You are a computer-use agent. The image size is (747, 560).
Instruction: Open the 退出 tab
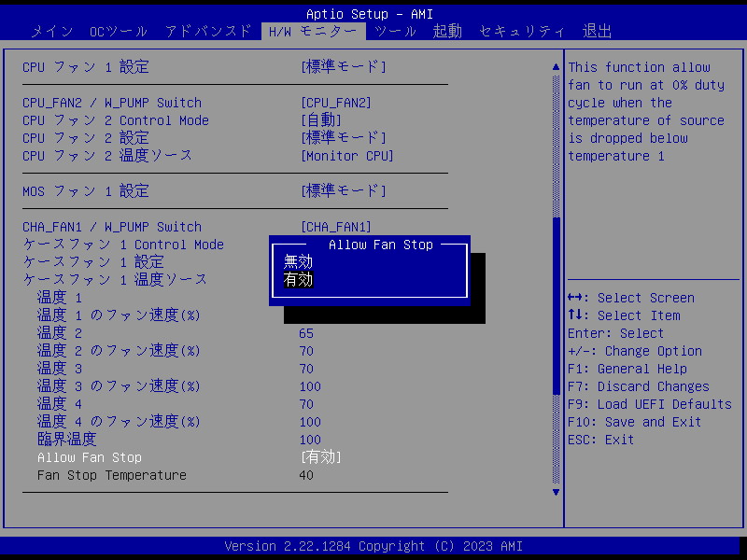point(597,32)
